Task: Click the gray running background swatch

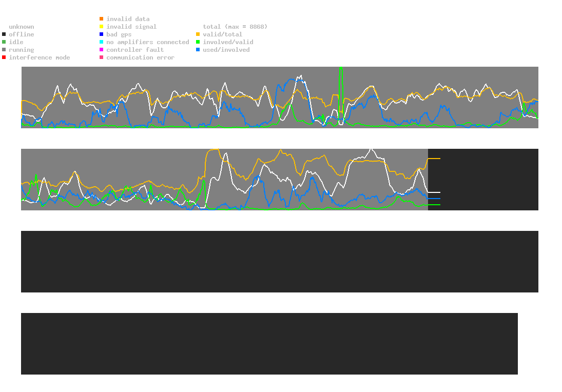Action: tap(4, 50)
